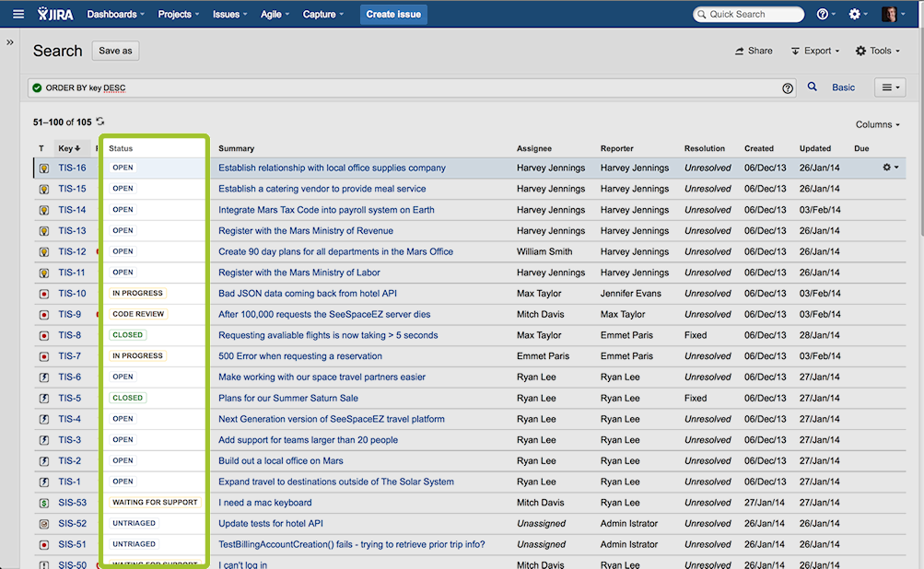Screen dimensions: 924x569
Task: Open the Projects menu
Action: tap(178, 14)
